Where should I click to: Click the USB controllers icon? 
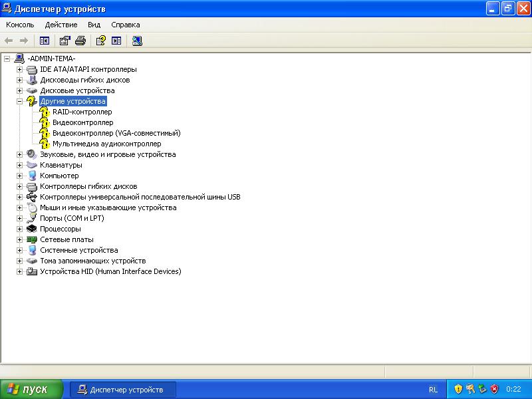pos(31,197)
